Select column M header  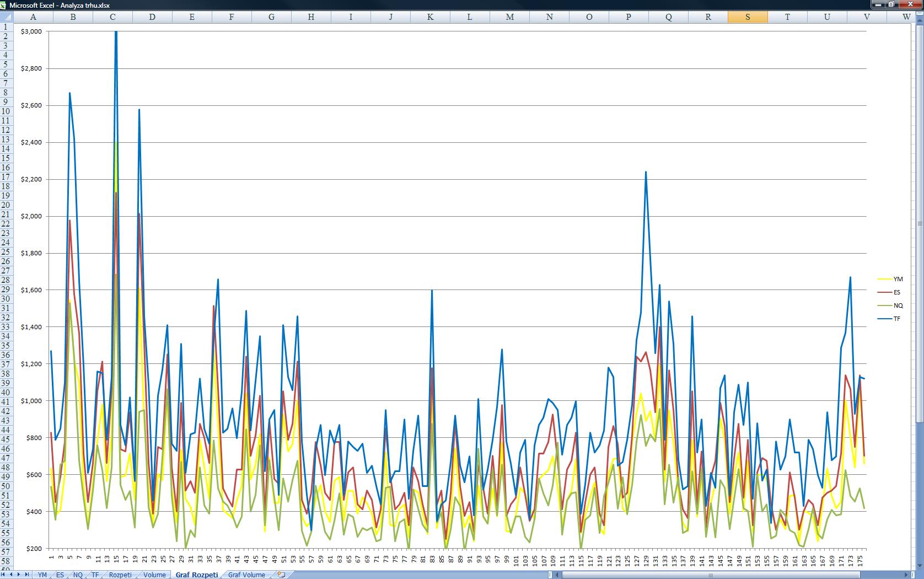(x=509, y=17)
